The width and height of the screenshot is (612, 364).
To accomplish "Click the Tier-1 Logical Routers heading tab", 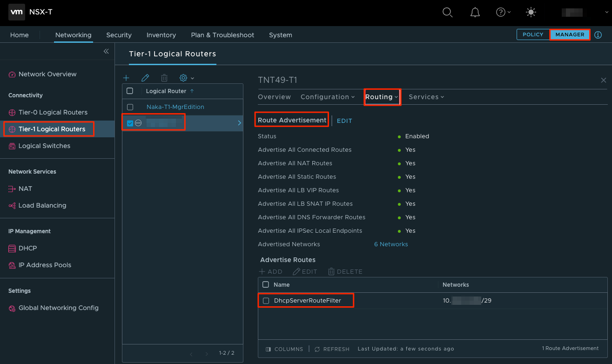I will pos(172,54).
